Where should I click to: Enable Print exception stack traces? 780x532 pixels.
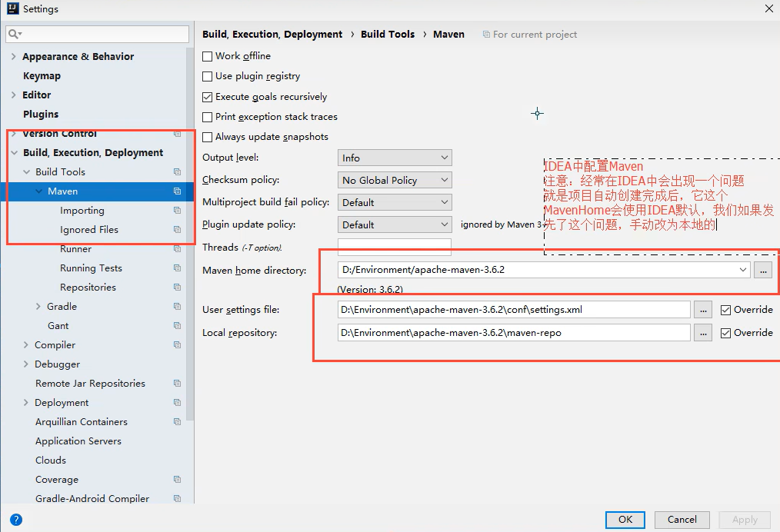(208, 117)
